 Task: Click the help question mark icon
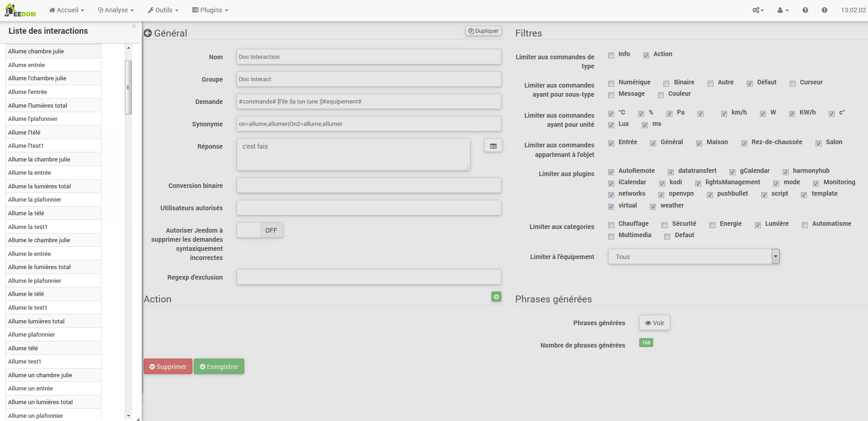coord(805,10)
